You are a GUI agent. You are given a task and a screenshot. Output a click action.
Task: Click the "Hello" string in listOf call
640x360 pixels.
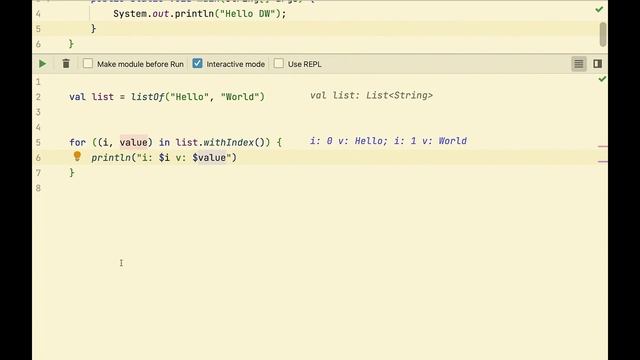pos(189,97)
